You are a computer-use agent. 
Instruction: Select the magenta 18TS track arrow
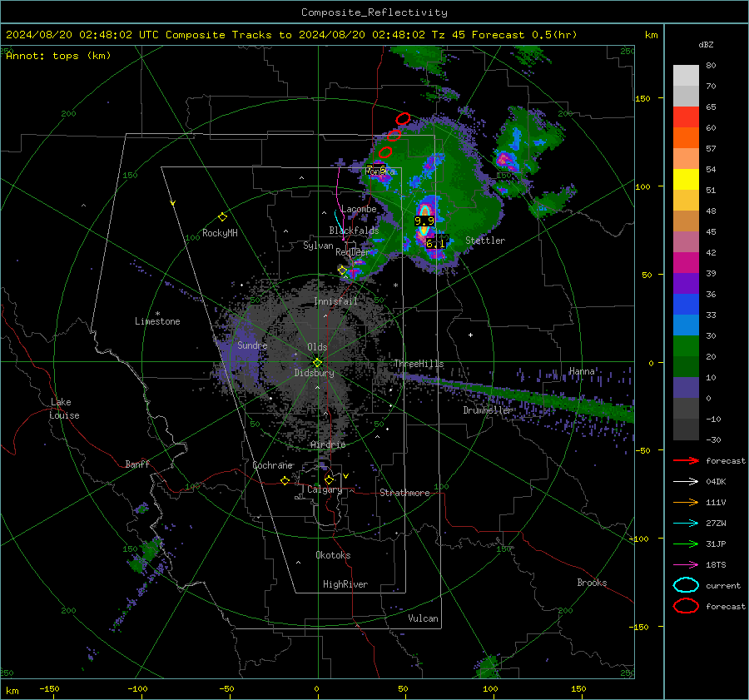(686, 565)
